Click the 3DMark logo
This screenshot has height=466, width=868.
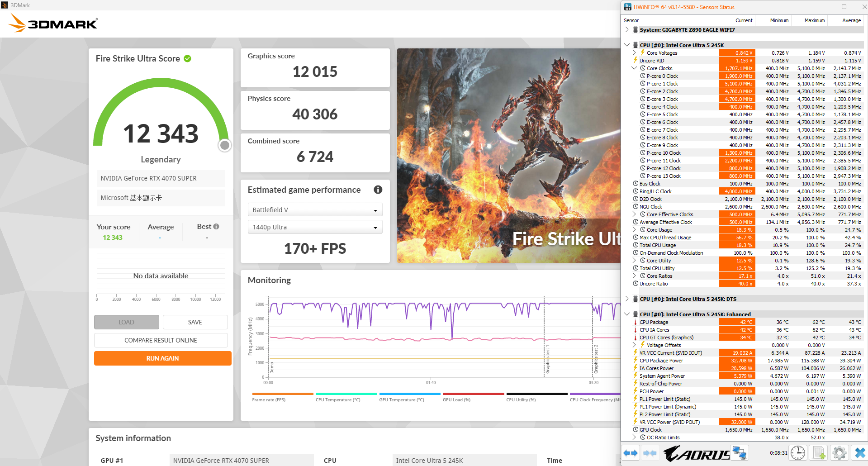(53, 23)
